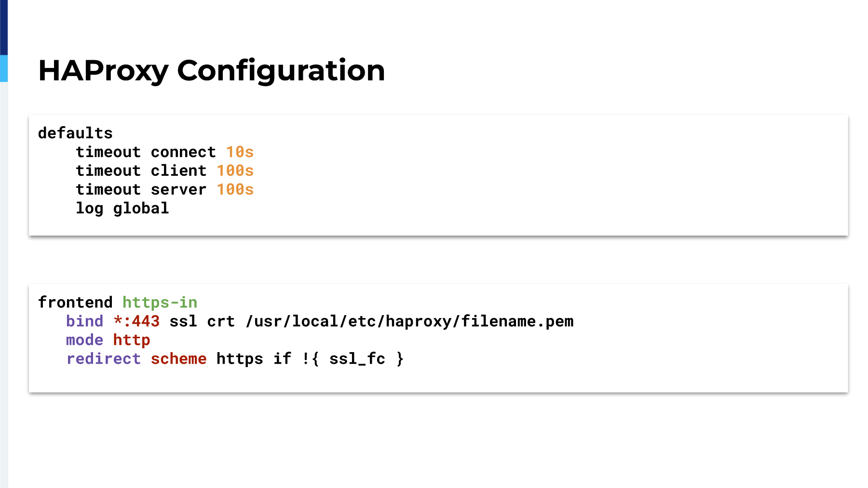Click the '100s' client timeout value
The image size is (868, 488).
click(235, 171)
